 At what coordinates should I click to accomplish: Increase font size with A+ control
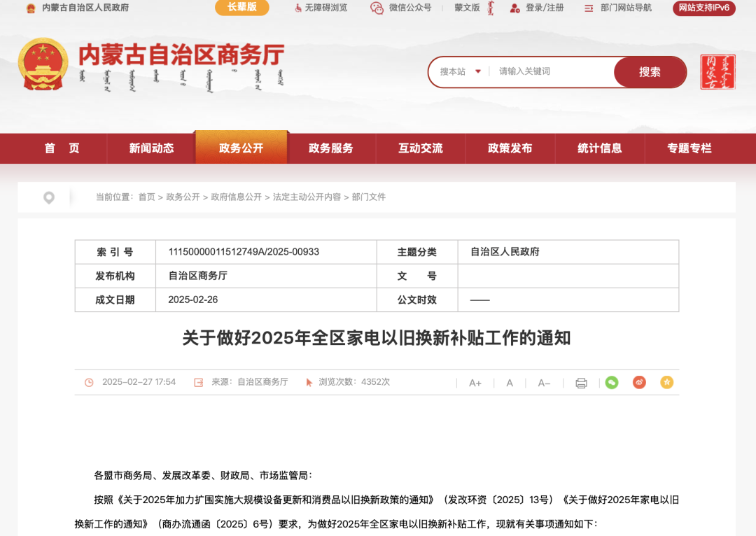[x=475, y=383]
